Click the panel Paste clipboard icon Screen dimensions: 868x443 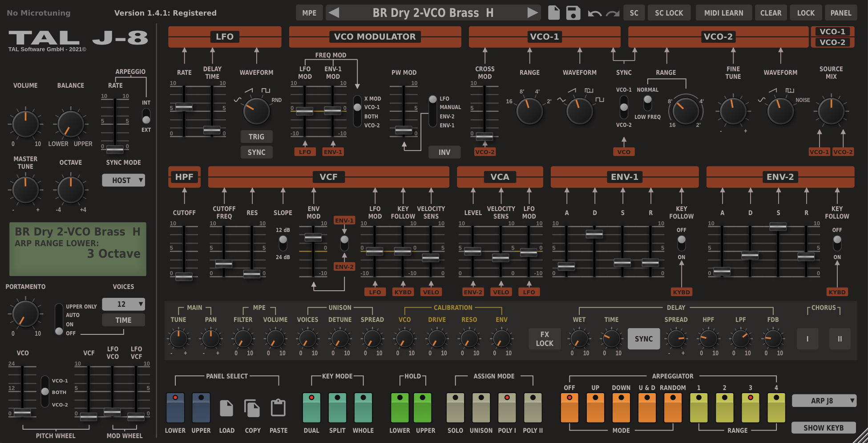pyautogui.click(x=278, y=408)
